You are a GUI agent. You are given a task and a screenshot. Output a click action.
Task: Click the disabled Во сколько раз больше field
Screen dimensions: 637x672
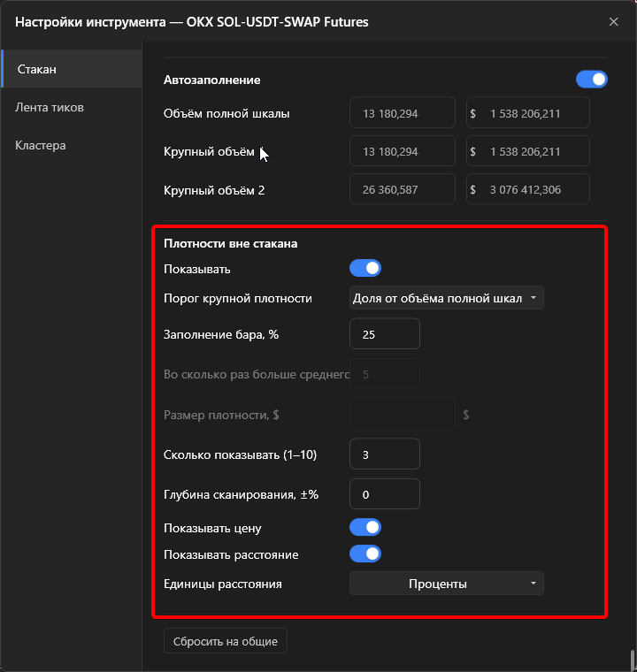385,374
